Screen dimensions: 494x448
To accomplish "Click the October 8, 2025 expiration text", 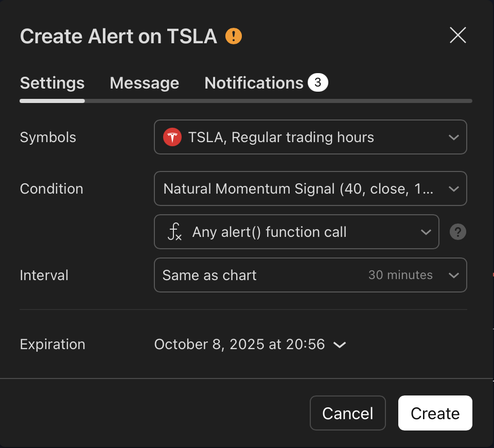I will 239,344.
